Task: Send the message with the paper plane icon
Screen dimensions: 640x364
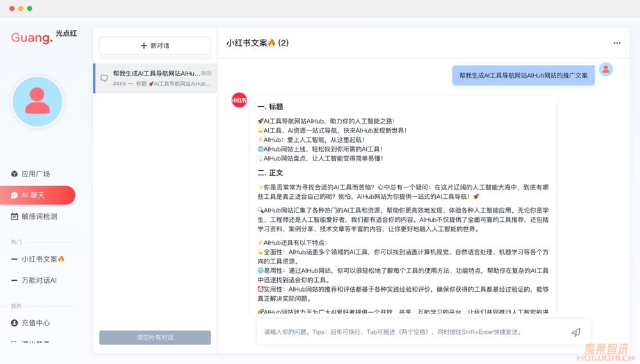Action: tap(575, 332)
